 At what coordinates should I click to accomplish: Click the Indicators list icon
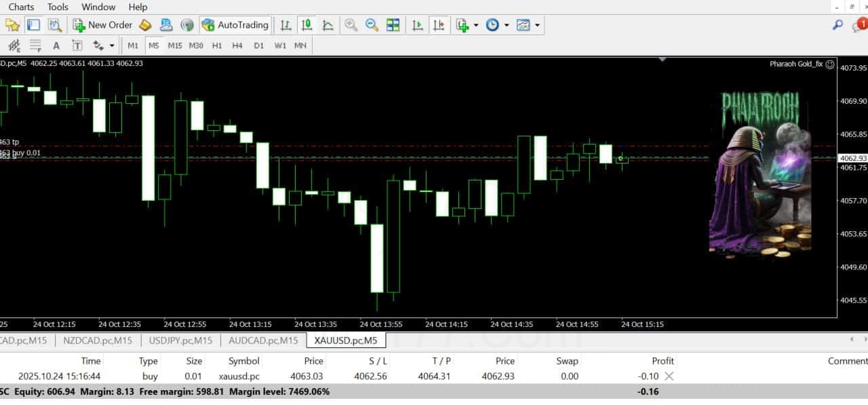click(462, 25)
